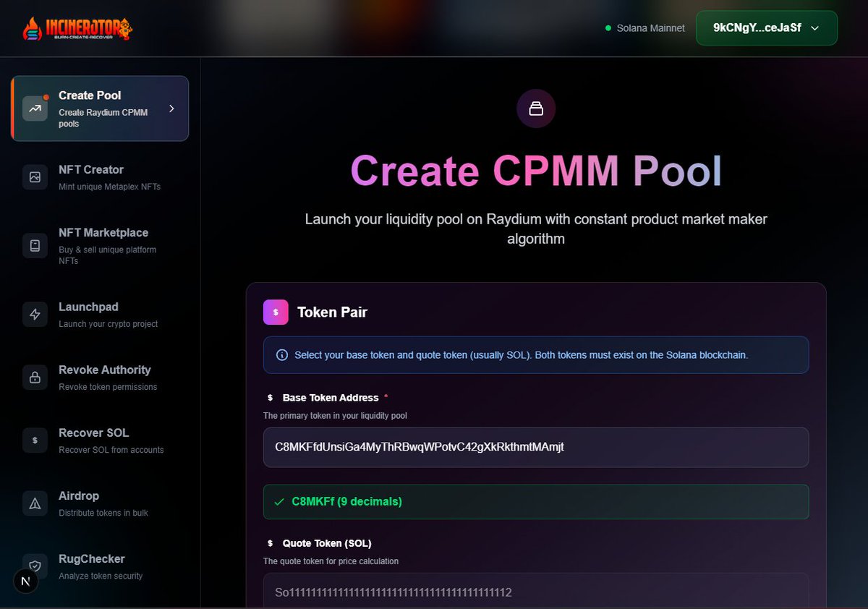The image size is (868, 609).
Task: Click the NFT Creator image icon
Action: pos(34,176)
